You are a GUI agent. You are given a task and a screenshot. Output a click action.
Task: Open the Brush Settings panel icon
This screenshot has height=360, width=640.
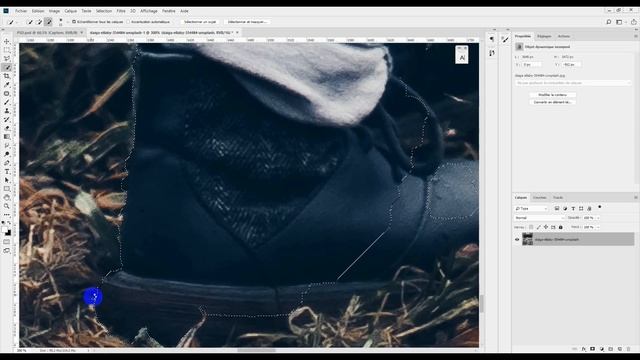pos(505,40)
